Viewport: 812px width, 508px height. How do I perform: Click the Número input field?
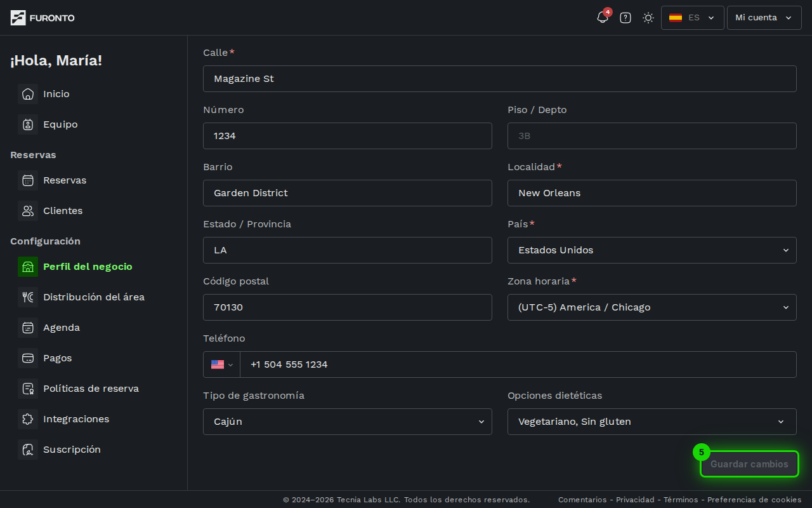coord(348,136)
